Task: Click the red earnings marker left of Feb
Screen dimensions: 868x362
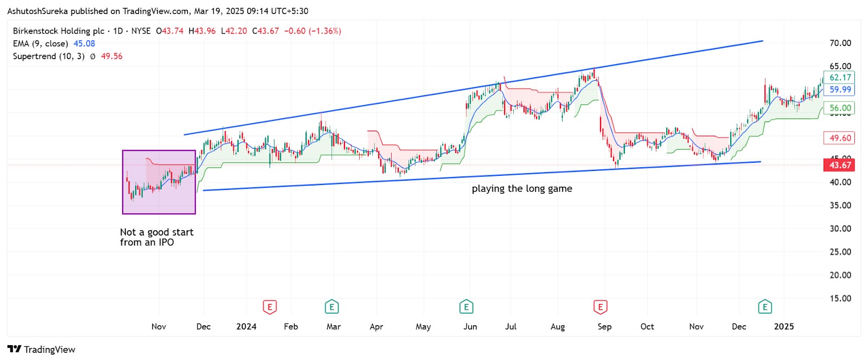Action: pos(270,307)
